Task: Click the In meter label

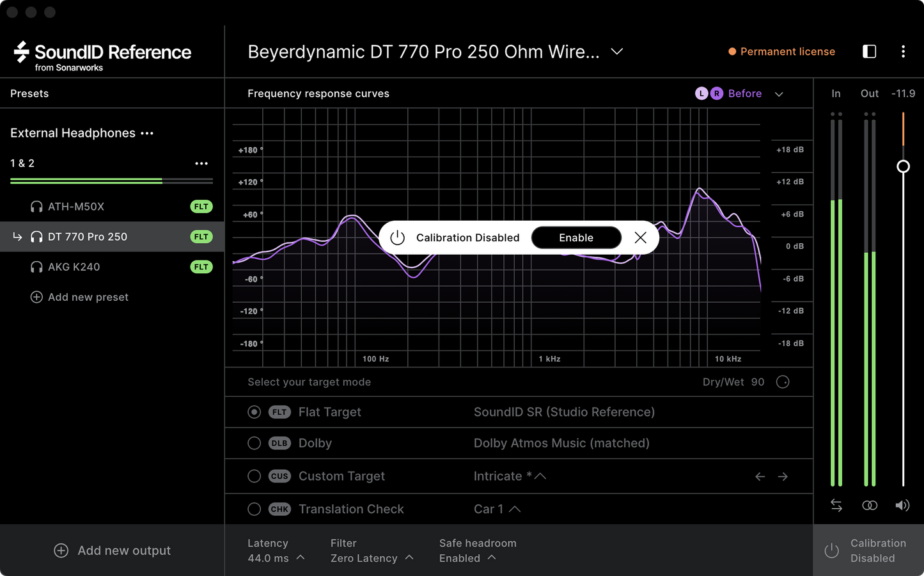Action: click(x=836, y=93)
